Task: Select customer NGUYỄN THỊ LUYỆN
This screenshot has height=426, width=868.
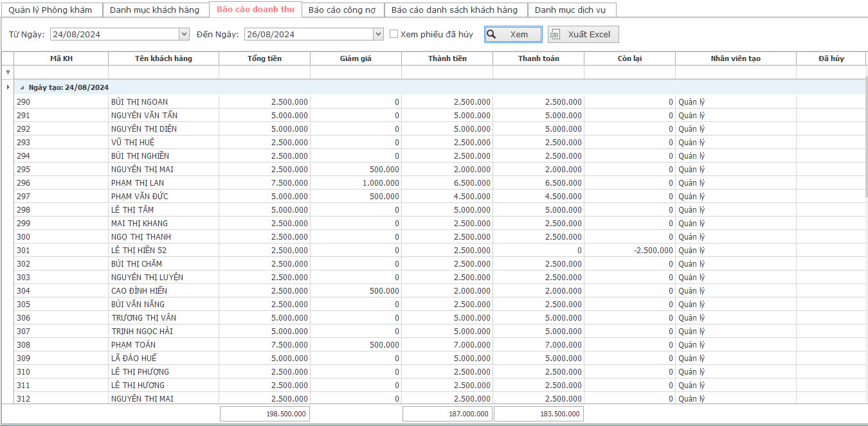Action: [x=147, y=277]
